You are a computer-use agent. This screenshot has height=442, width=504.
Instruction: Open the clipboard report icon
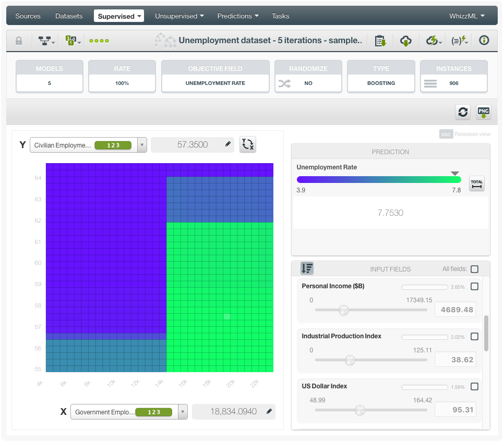[x=380, y=41]
